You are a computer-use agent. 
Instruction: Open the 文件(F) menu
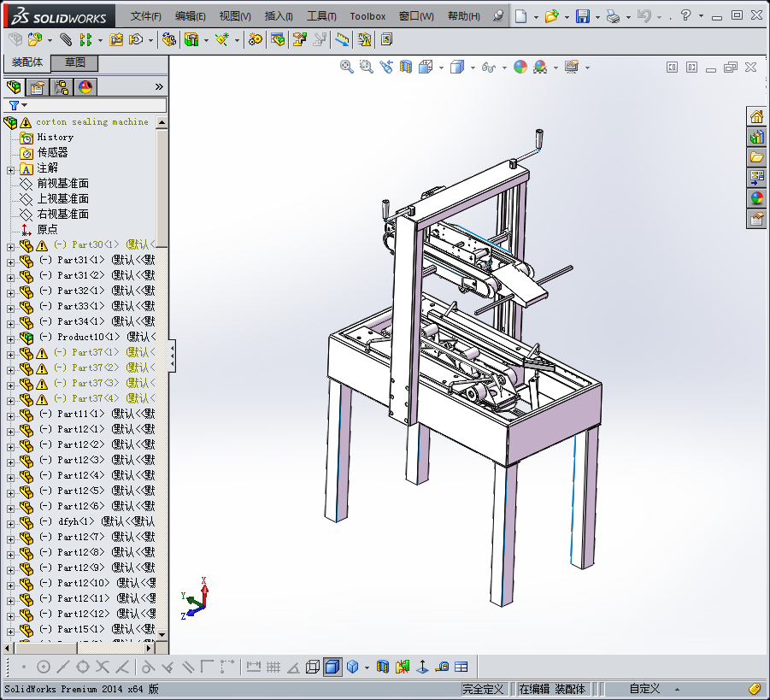(x=146, y=16)
